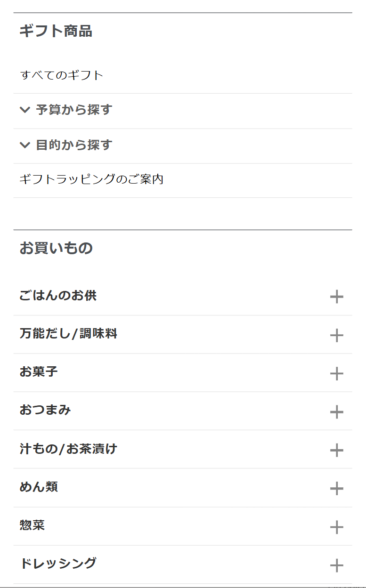Expand the 目的から探す chevron
Screen dimensions: 366x588
click(25, 145)
